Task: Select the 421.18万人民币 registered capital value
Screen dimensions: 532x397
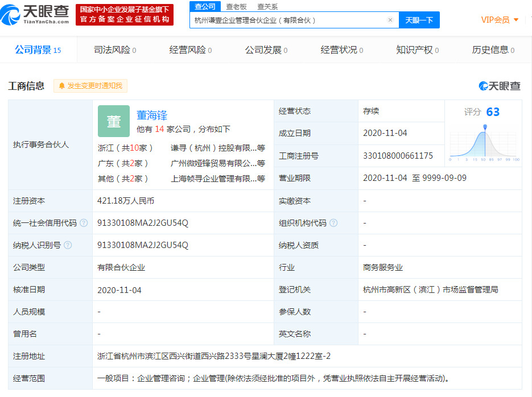Action: pos(126,201)
